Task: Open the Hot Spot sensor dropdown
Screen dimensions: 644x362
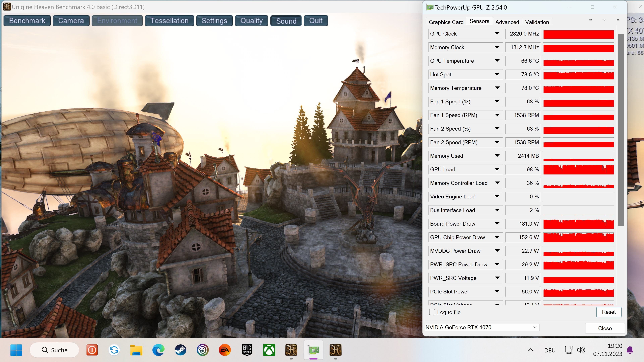Action: [497, 74]
